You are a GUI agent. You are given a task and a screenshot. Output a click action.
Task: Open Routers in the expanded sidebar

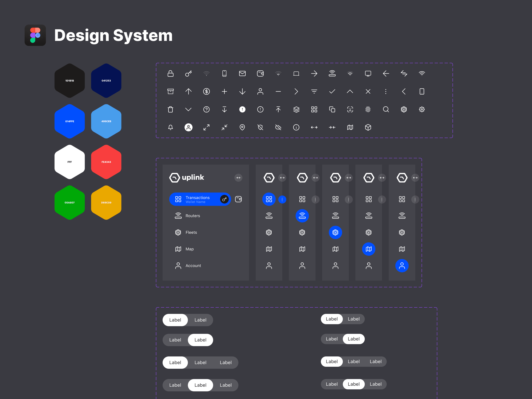point(192,216)
